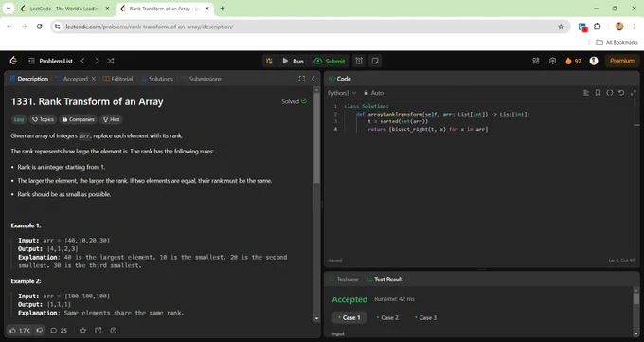The height and width of the screenshot is (342, 644).
Task: Select Case 1 result
Action: pos(349,317)
